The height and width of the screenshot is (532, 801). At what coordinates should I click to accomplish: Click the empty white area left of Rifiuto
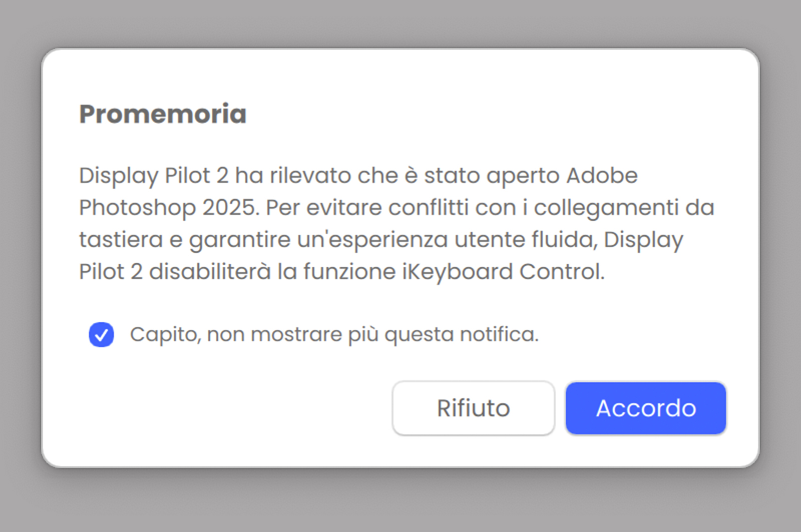click(x=225, y=408)
